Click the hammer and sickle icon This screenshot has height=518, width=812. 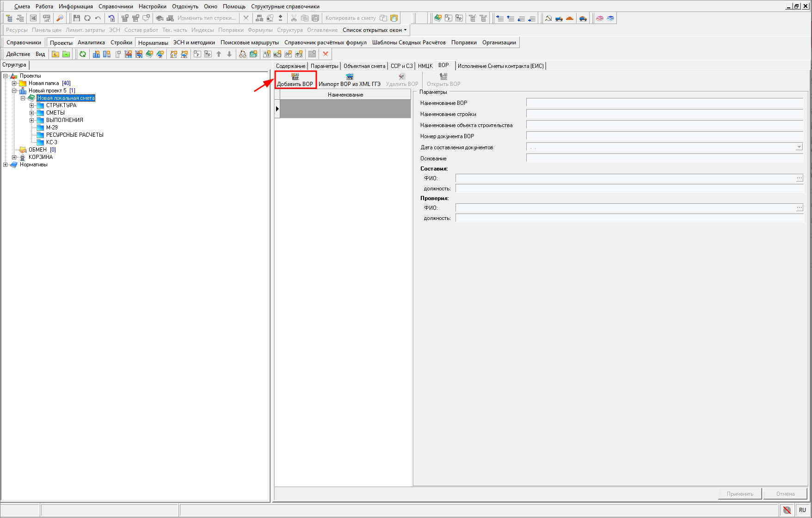(548, 18)
